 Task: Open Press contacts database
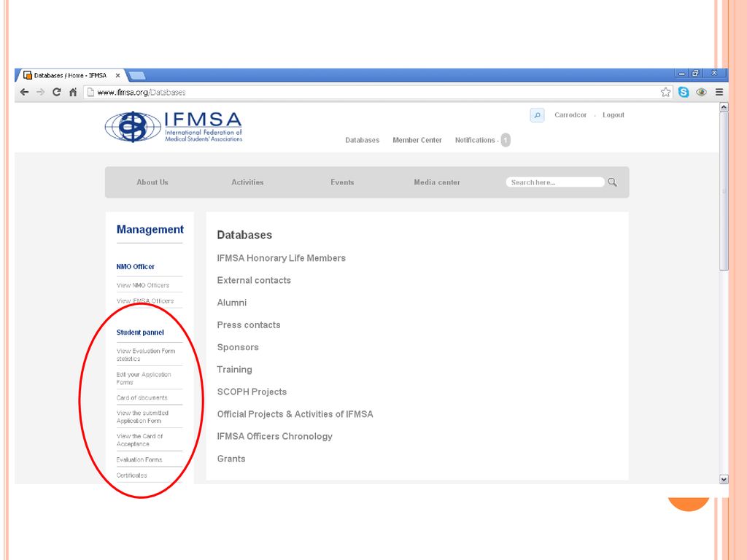pos(249,325)
